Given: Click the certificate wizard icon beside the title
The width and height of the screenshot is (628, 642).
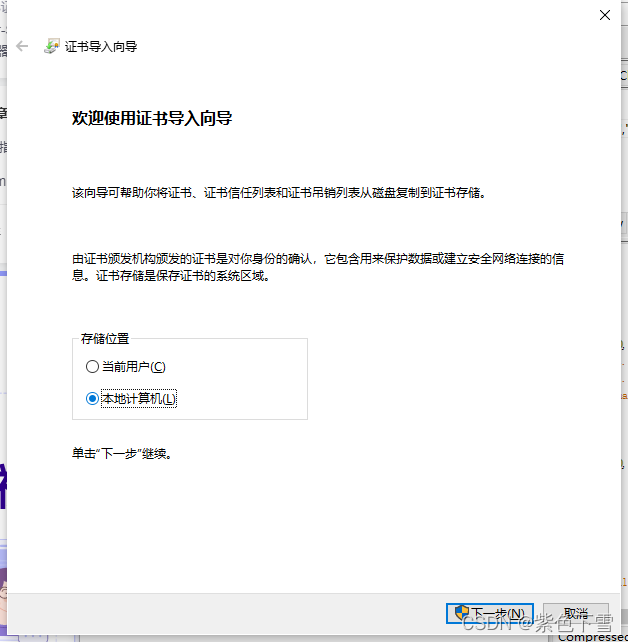Looking at the screenshot, I should point(52,46).
